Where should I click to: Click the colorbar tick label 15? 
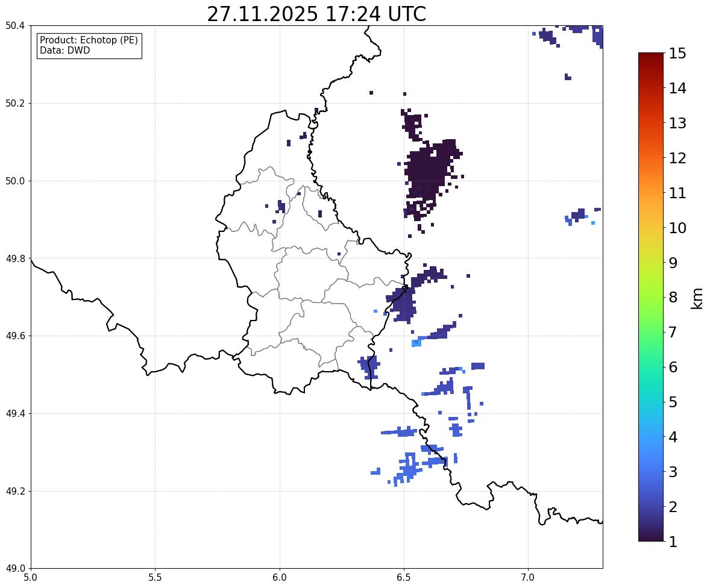pyautogui.click(x=677, y=54)
